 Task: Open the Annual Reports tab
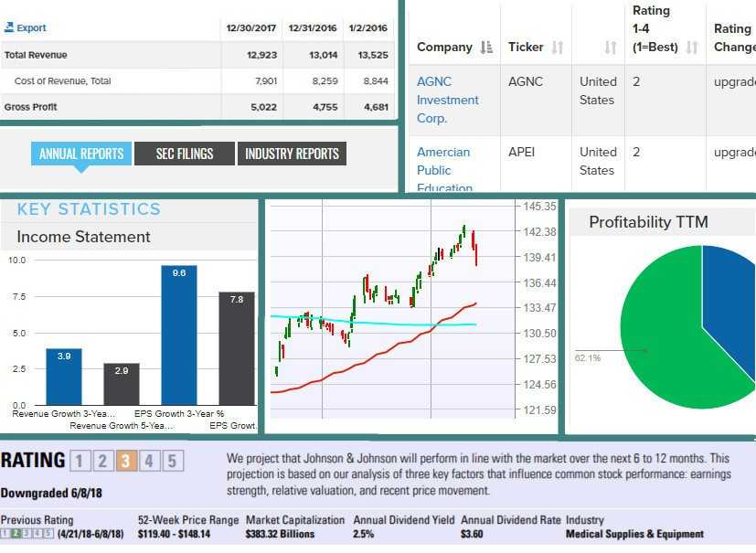81,154
